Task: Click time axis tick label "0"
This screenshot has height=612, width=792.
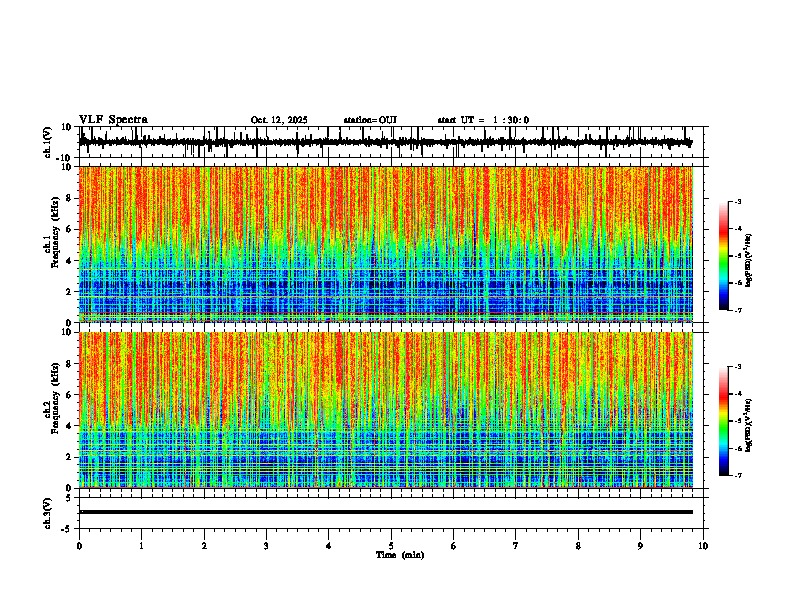Action: [79, 546]
